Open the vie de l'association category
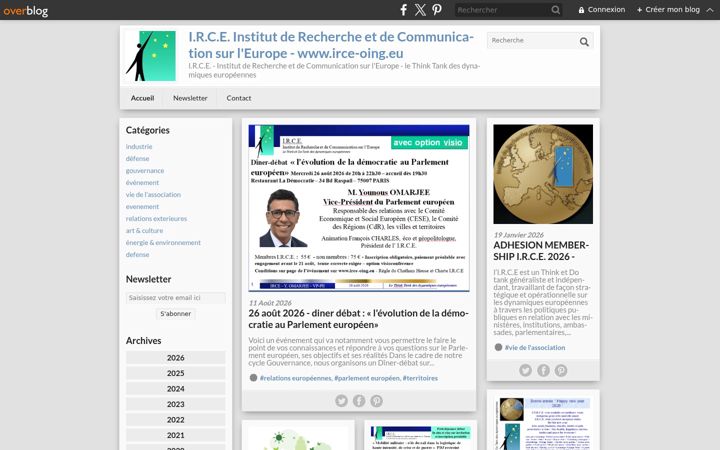 coord(153,194)
